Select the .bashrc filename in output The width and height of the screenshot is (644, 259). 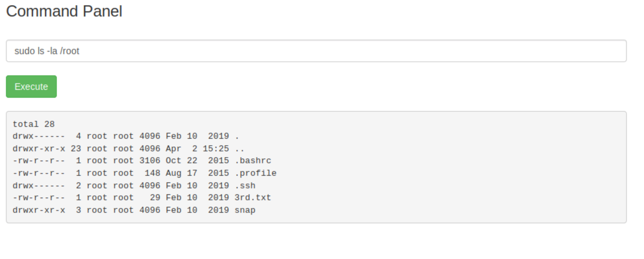pos(253,161)
